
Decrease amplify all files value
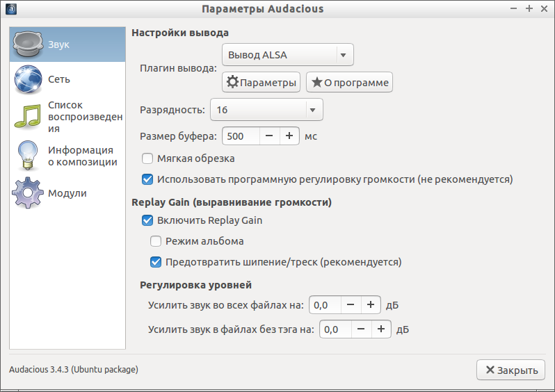(x=351, y=304)
